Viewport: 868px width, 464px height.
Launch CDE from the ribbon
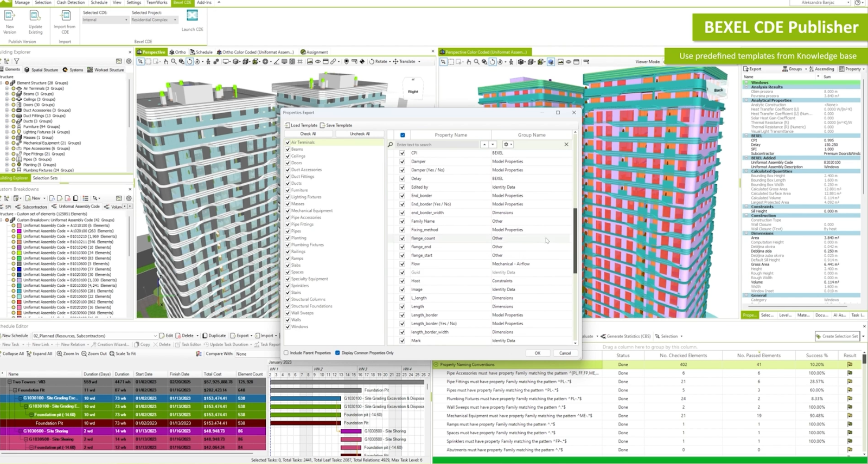[192, 21]
